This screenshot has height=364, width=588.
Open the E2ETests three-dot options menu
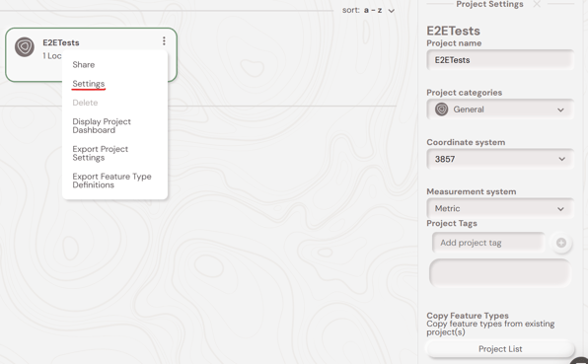(164, 40)
